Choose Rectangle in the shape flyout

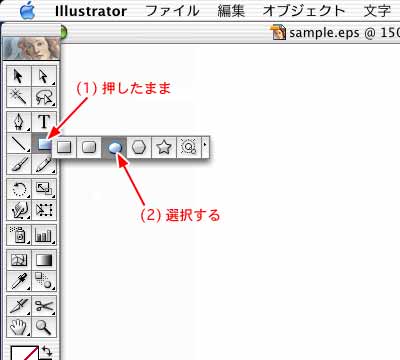click(64, 147)
